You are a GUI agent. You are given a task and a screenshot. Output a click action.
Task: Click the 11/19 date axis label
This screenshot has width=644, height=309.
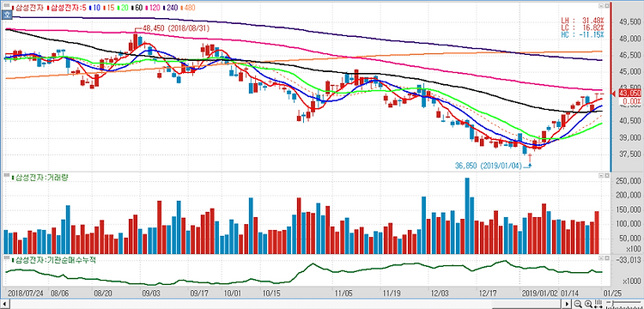[391, 294]
